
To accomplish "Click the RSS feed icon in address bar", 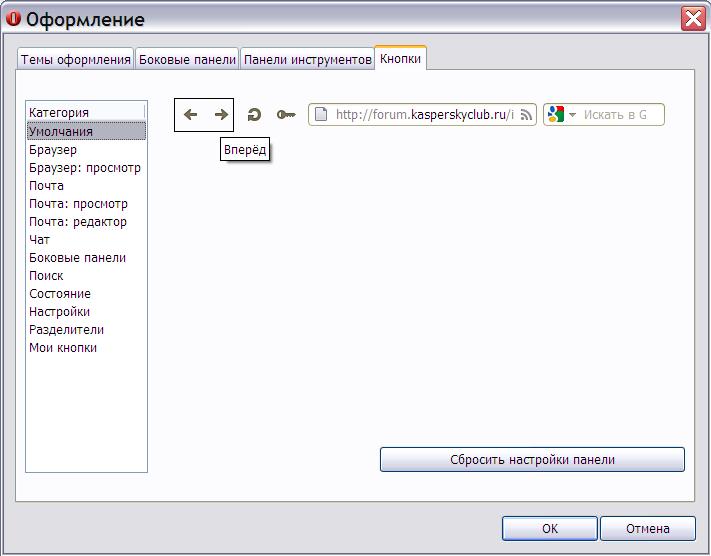I will click(x=526, y=115).
